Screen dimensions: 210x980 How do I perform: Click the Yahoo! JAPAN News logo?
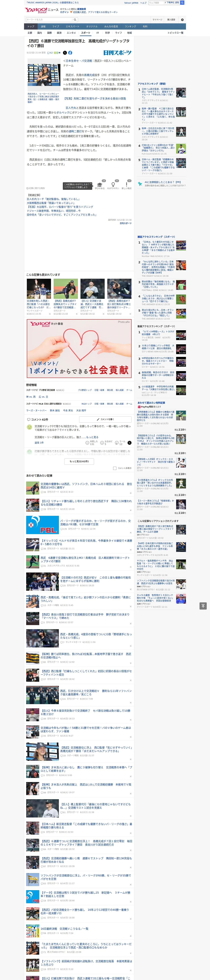[x=42, y=11]
